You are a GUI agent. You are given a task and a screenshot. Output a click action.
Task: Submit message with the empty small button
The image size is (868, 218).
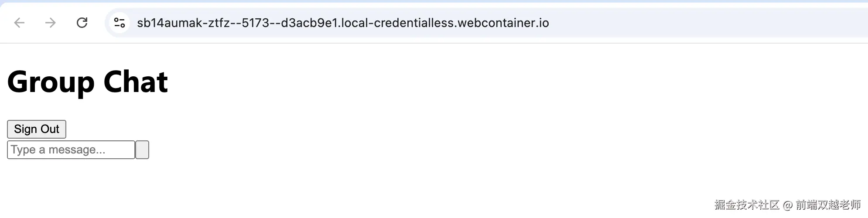(x=142, y=150)
